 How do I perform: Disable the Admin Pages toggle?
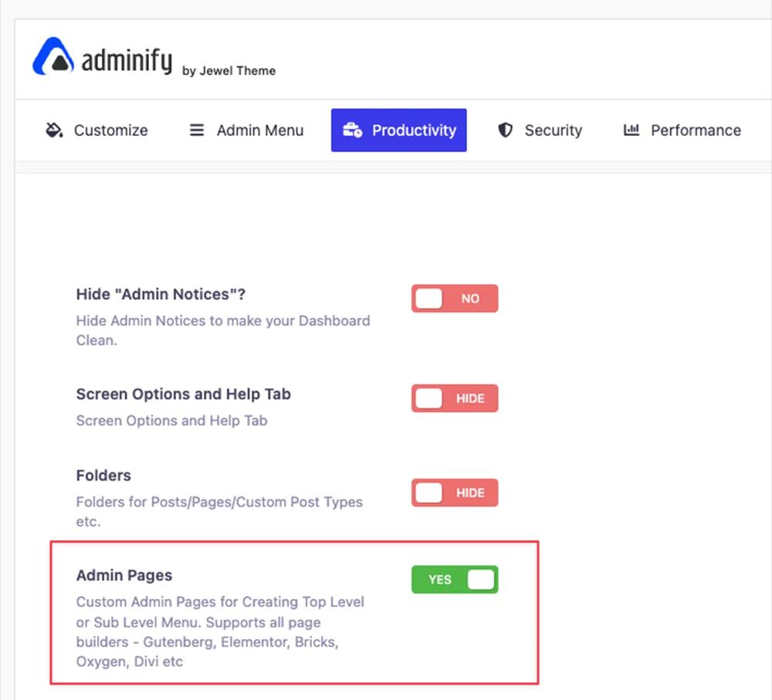pos(455,580)
